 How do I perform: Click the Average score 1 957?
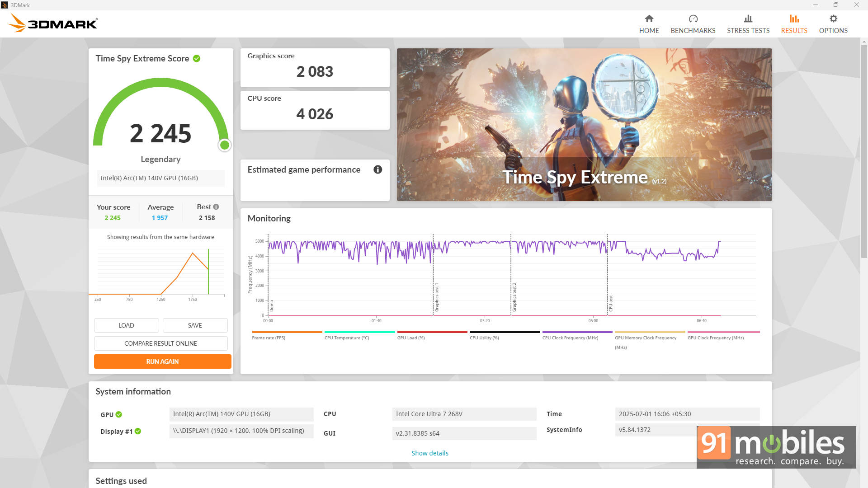(x=160, y=218)
